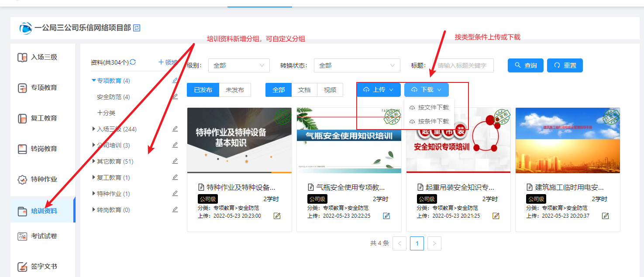Click edit icon on 建筑施工临时用电 card

point(605,216)
